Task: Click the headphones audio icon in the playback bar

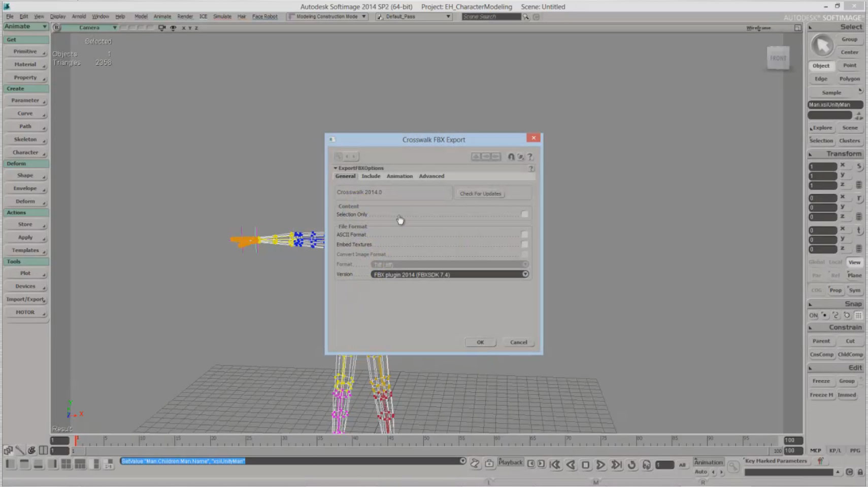Action: [646, 465]
